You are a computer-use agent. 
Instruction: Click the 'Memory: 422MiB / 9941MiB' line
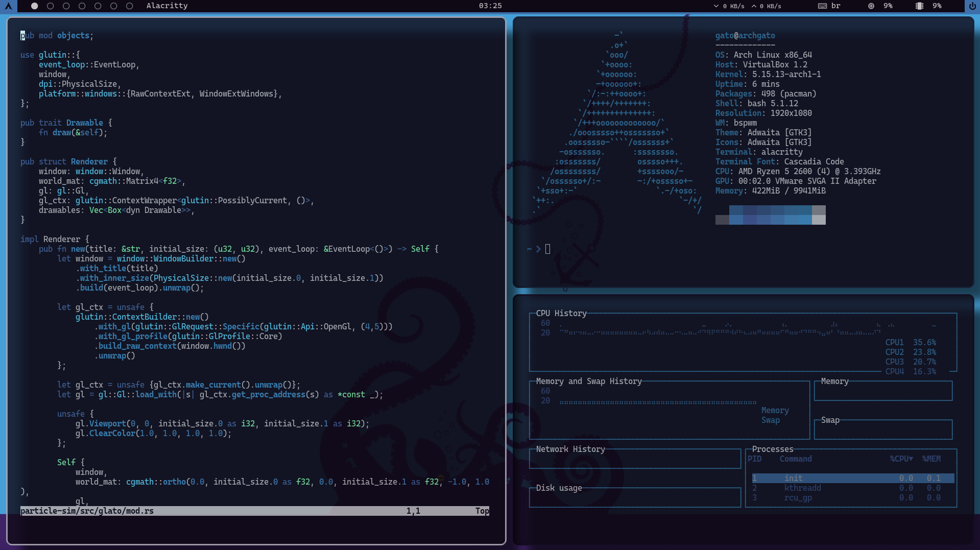coord(770,190)
